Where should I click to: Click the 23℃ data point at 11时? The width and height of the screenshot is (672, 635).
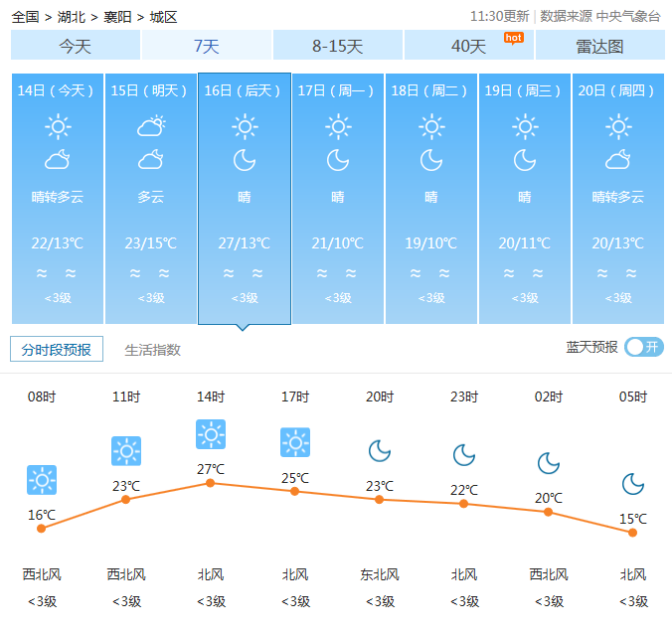[x=125, y=499]
